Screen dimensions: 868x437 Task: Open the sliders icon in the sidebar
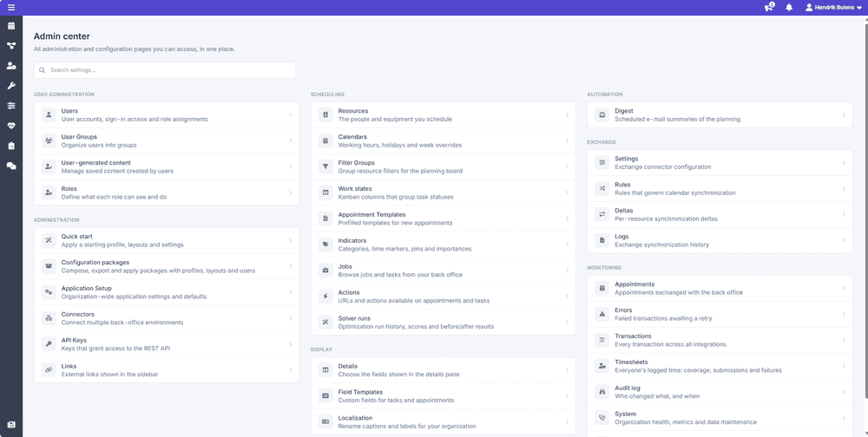[11, 106]
